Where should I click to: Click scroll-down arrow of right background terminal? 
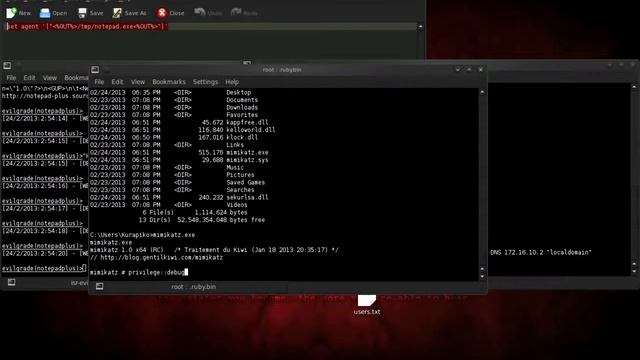(633, 271)
